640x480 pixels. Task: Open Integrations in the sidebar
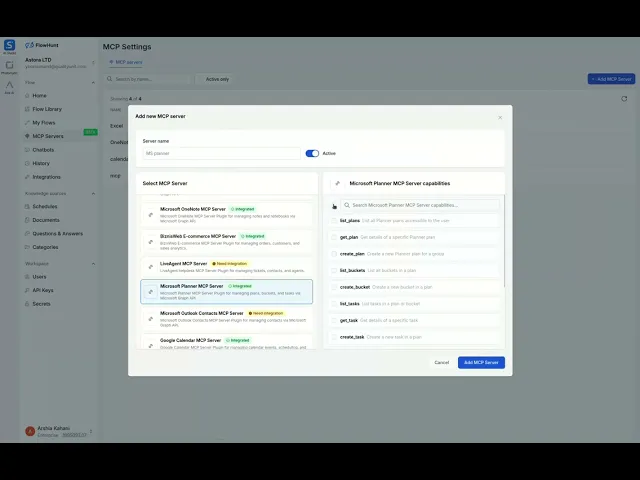47,177
